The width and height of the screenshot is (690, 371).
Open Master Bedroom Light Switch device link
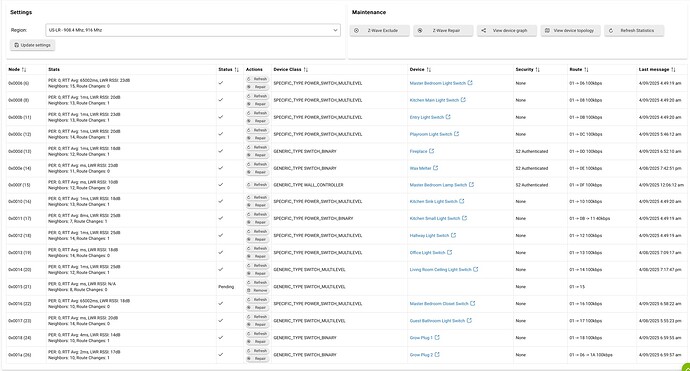(x=437, y=83)
